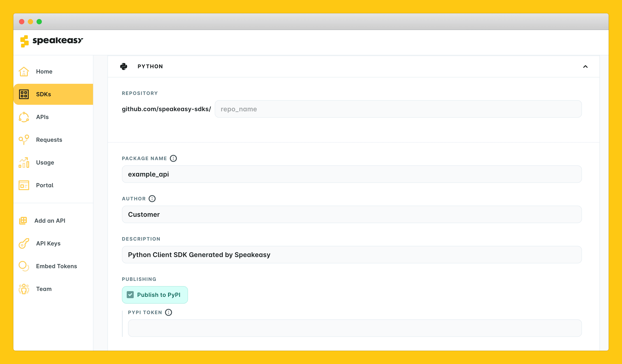Click the Author info icon
622x364 pixels.
pyautogui.click(x=152, y=199)
